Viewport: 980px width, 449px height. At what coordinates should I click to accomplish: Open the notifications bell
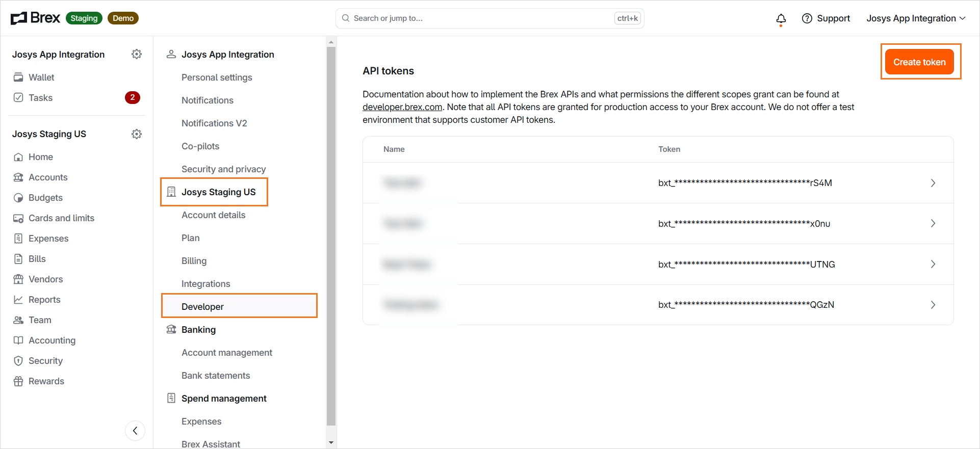(781, 19)
